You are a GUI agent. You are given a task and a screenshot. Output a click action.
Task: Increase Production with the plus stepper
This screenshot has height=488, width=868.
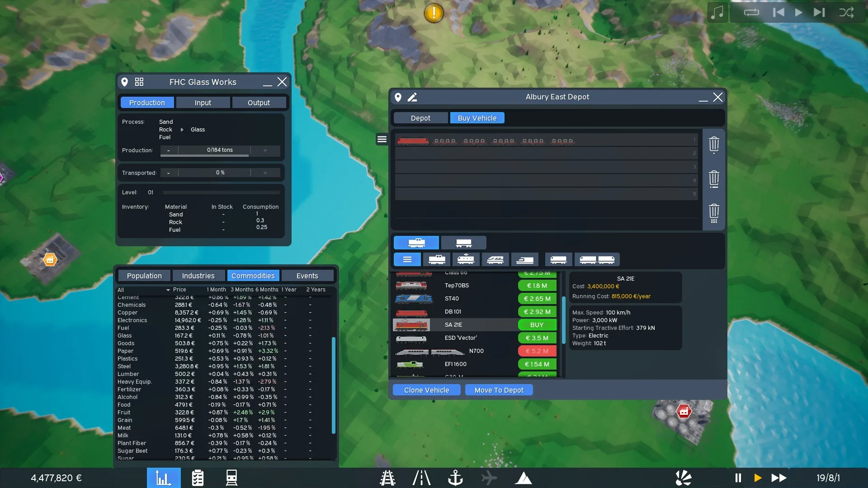tap(265, 150)
